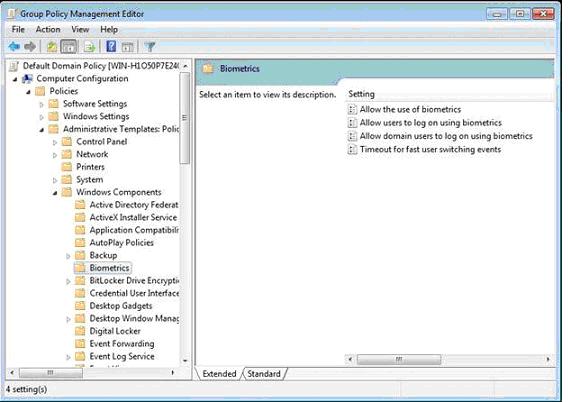
Task: Select Allow users to log on using biometrics
Action: (431, 123)
